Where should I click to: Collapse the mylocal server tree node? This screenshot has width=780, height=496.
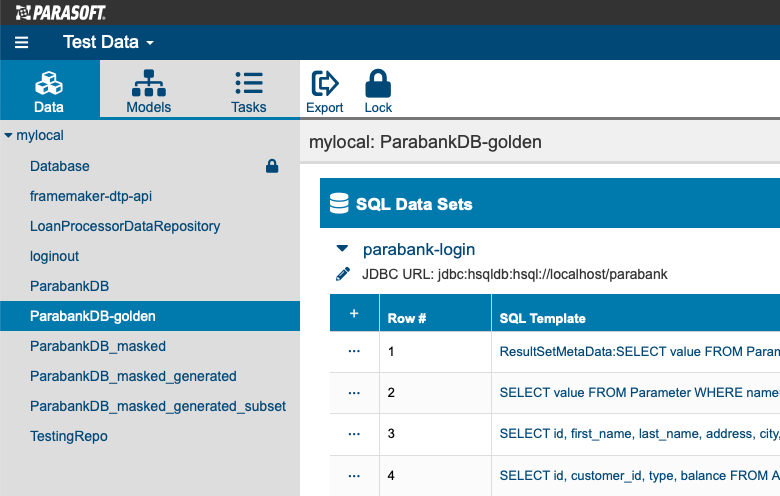(8, 135)
